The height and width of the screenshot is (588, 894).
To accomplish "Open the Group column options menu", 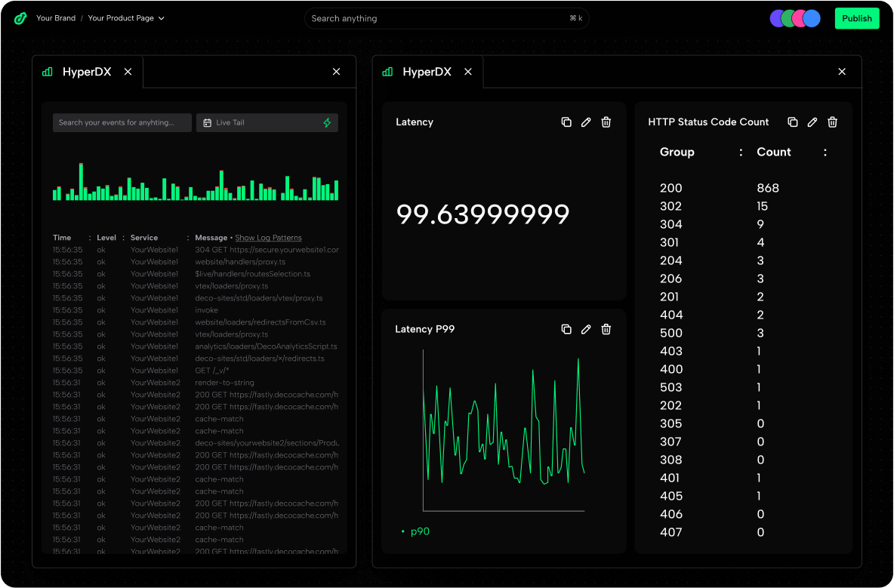I will point(741,152).
